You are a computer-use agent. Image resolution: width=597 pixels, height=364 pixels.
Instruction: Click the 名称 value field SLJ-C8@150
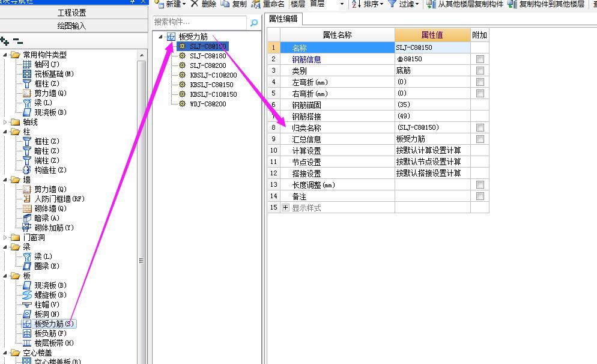pos(432,47)
